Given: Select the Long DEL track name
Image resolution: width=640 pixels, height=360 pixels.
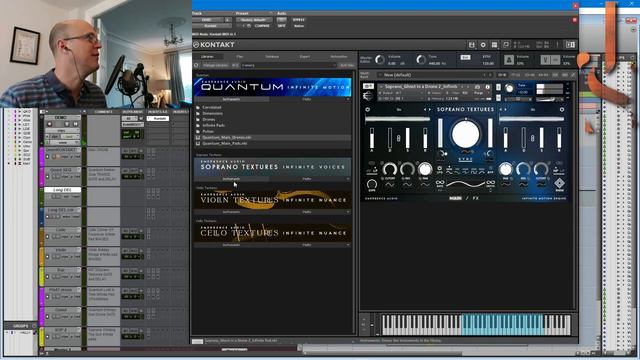Looking at the screenshot, I should tap(62, 190).
